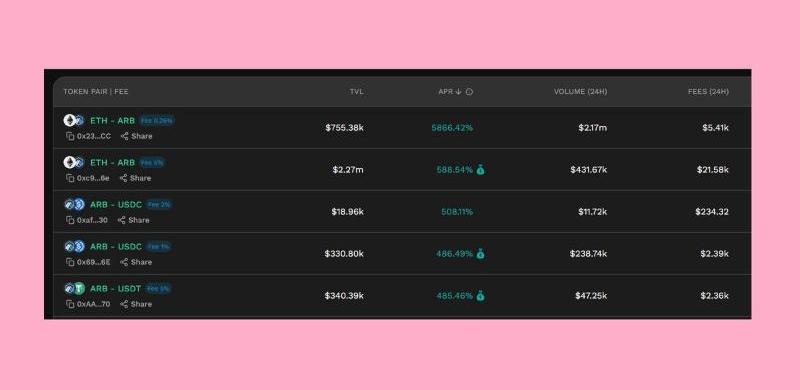This screenshot has height=390, width=800.
Task: Click the ETH token icon in top row
Action: (69, 120)
